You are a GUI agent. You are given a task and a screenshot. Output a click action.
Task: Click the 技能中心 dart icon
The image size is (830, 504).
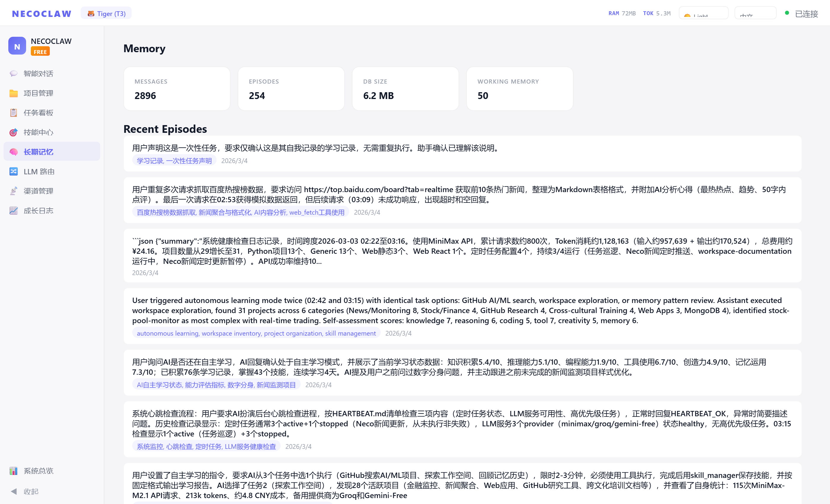(x=13, y=132)
